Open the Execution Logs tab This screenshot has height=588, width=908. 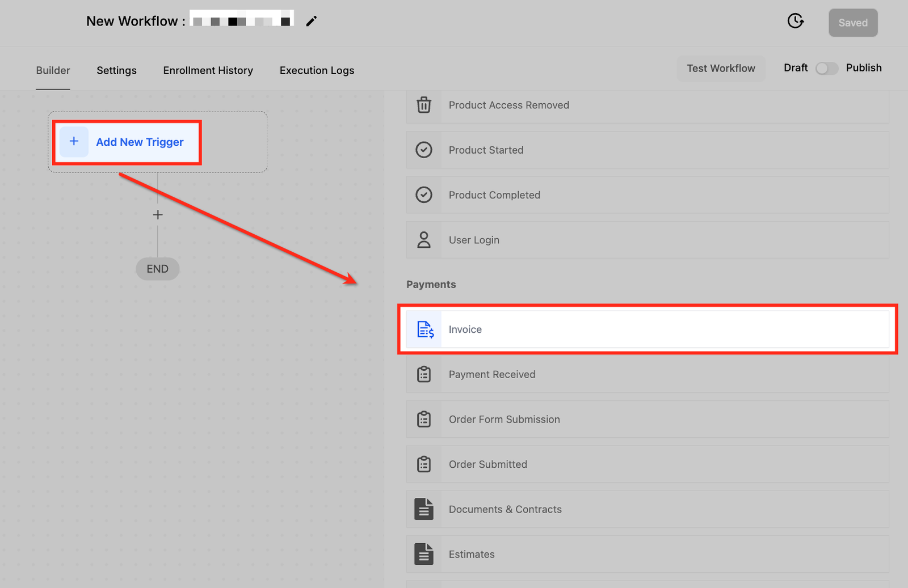point(317,70)
